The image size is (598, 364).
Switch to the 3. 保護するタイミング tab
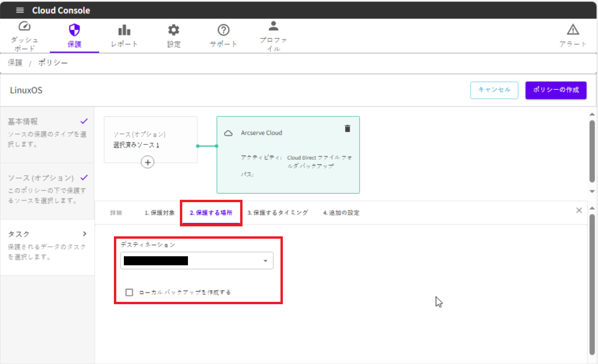(x=278, y=213)
